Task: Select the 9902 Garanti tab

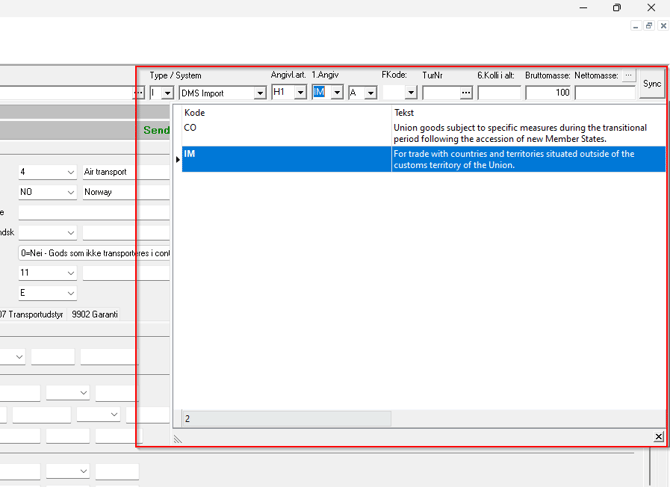Action: (95, 314)
